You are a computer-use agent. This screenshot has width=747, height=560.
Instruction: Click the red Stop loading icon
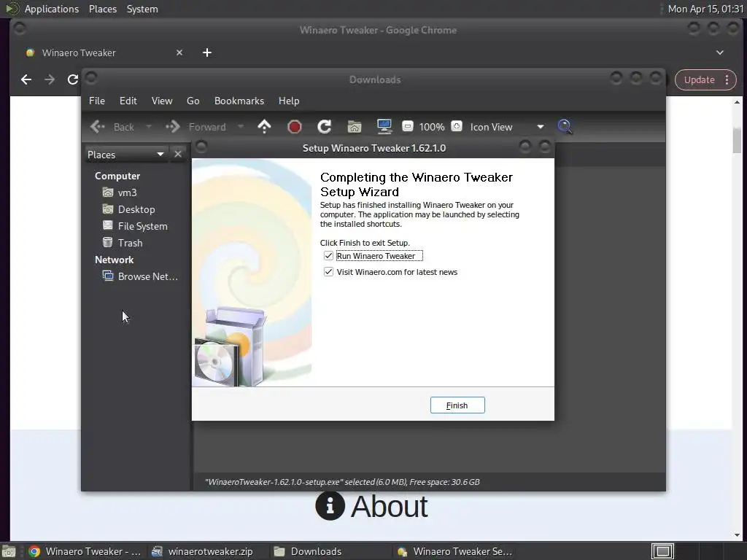pos(295,127)
